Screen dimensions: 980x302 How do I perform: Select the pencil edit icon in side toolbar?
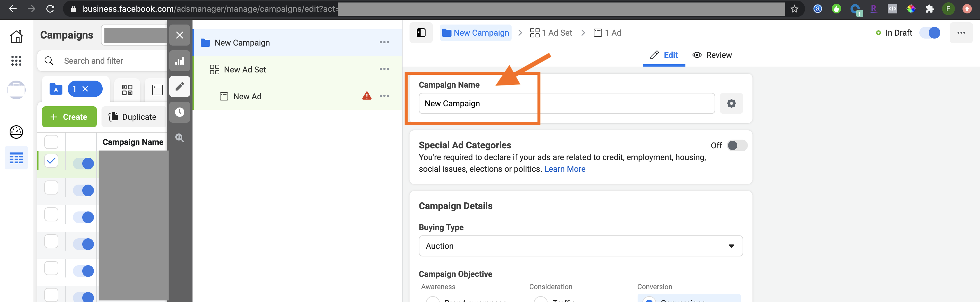(180, 86)
